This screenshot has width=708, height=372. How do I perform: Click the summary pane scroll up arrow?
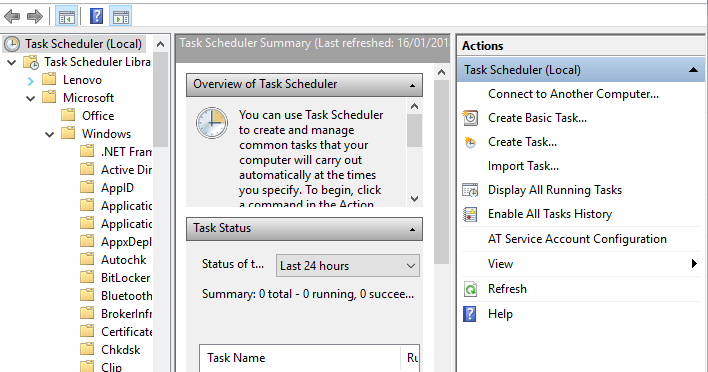pos(442,72)
